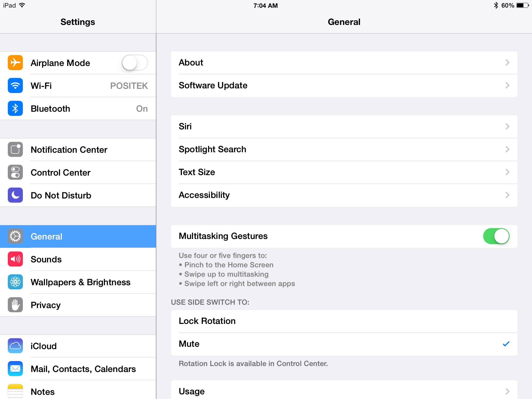The image size is (532, 399).
Task: Open Bluetooth settings in sidebar
Action: tap(78, 108)
